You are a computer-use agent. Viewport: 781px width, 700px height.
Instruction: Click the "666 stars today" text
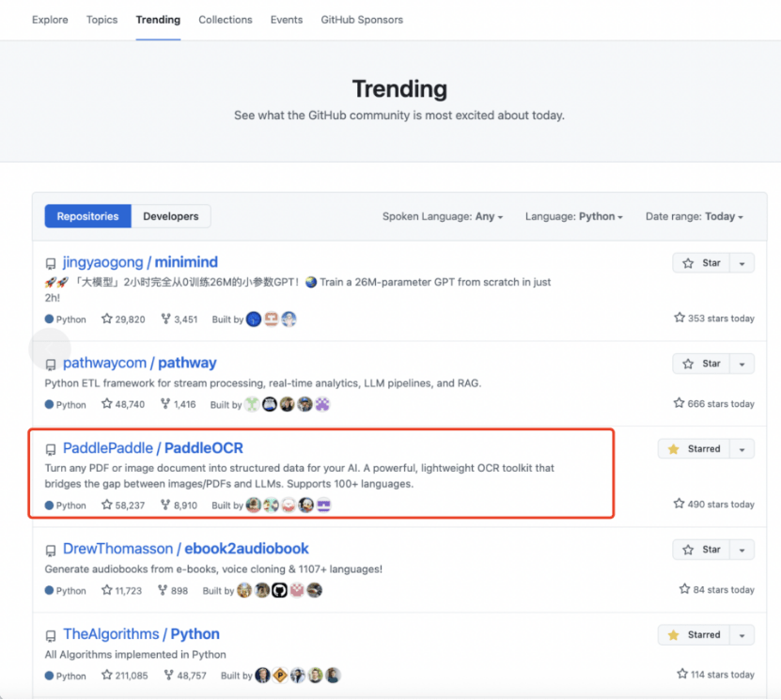click(x=714, y=403)
